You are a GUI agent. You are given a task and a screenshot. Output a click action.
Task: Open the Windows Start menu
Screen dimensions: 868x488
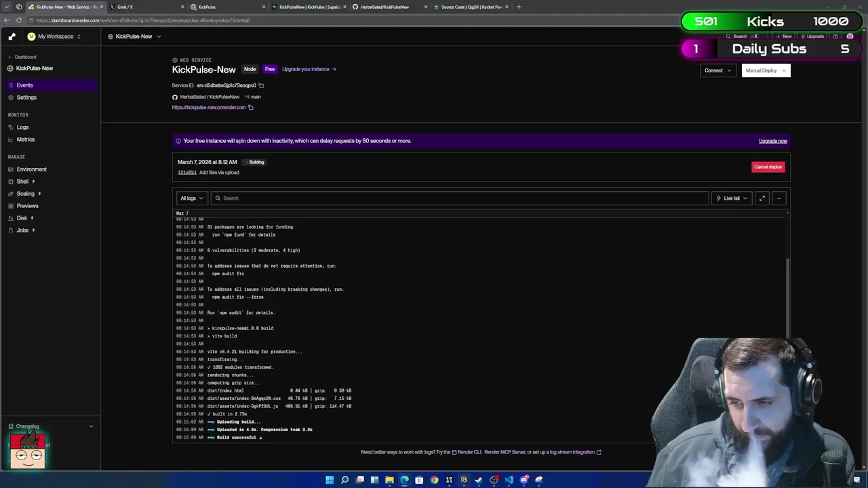[x=330, y=480]
